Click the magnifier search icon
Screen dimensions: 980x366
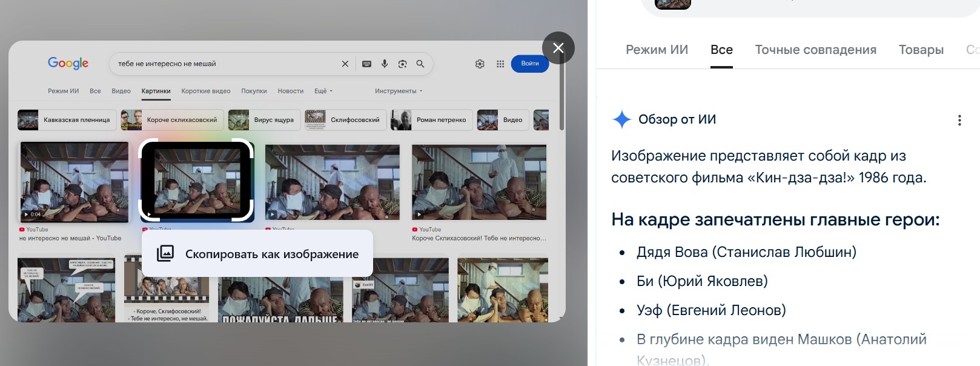tap(420, 64)
